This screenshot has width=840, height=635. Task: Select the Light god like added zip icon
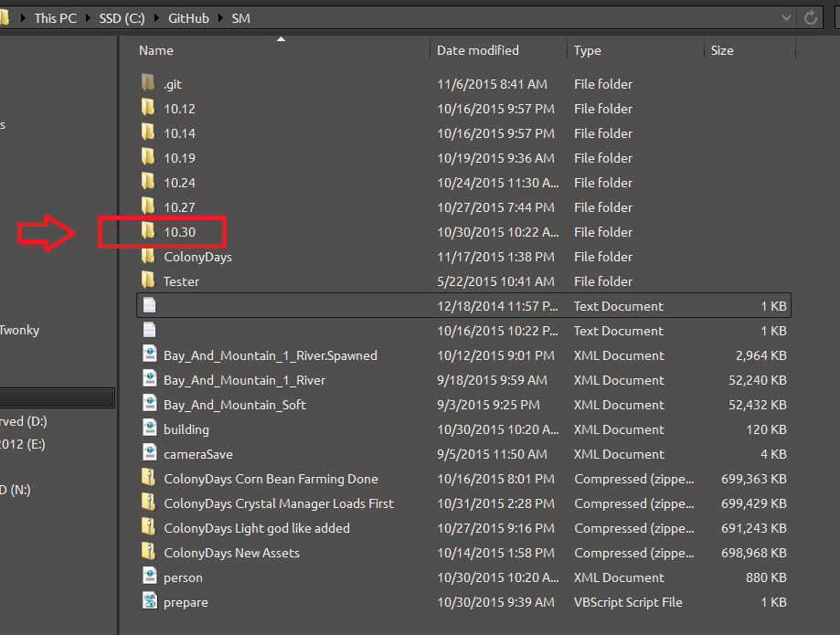[148, 526]
